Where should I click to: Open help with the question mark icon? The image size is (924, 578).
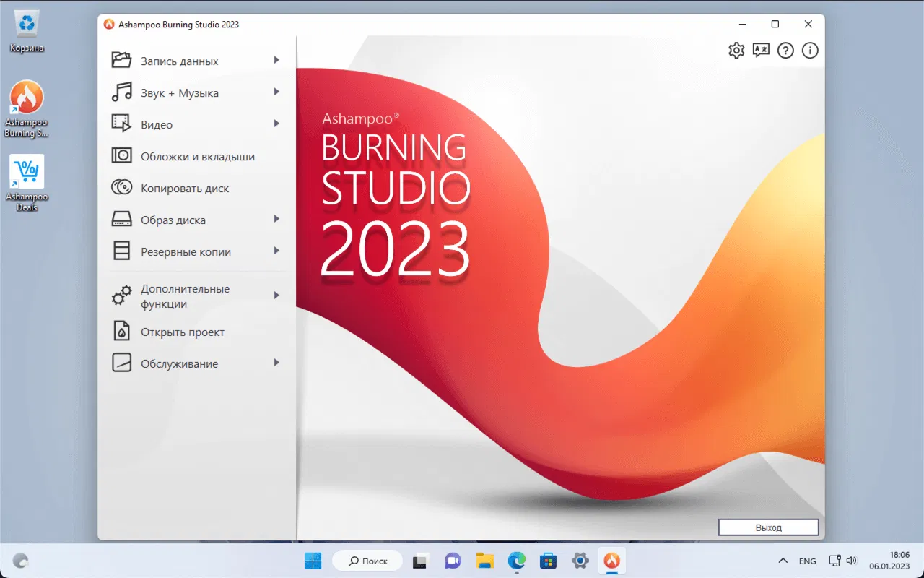coord(785,51)
